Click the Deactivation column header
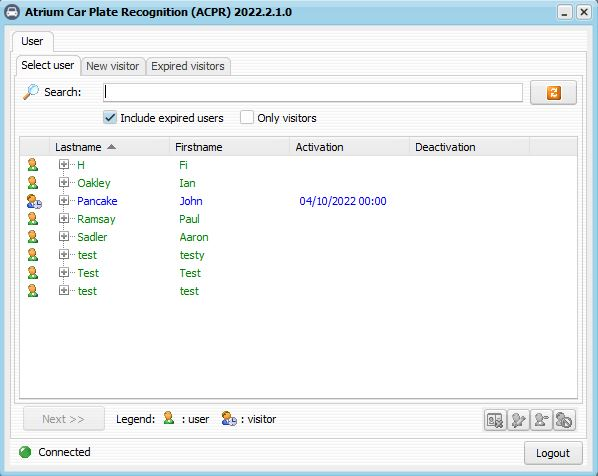The height and width of the screenshot is (476, 598). coord(470,147)
